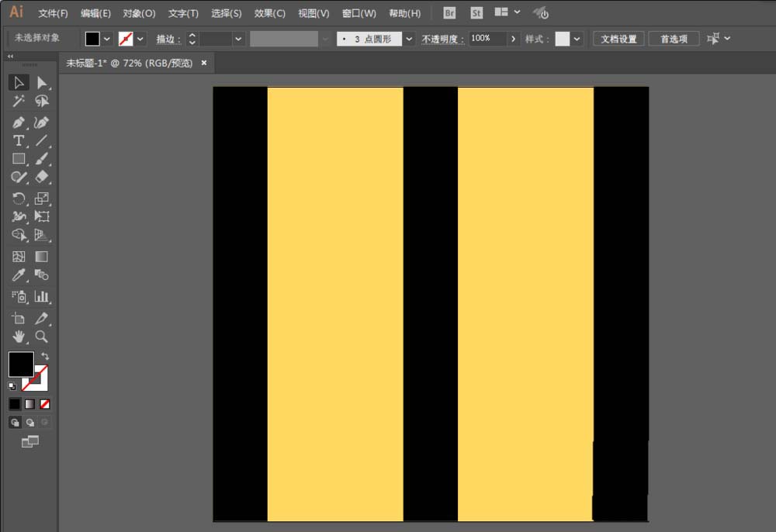The height and width of the screenshot is (532, 776).
Task: Choose the Zoom tool
Action: click(x=42, y=337)
